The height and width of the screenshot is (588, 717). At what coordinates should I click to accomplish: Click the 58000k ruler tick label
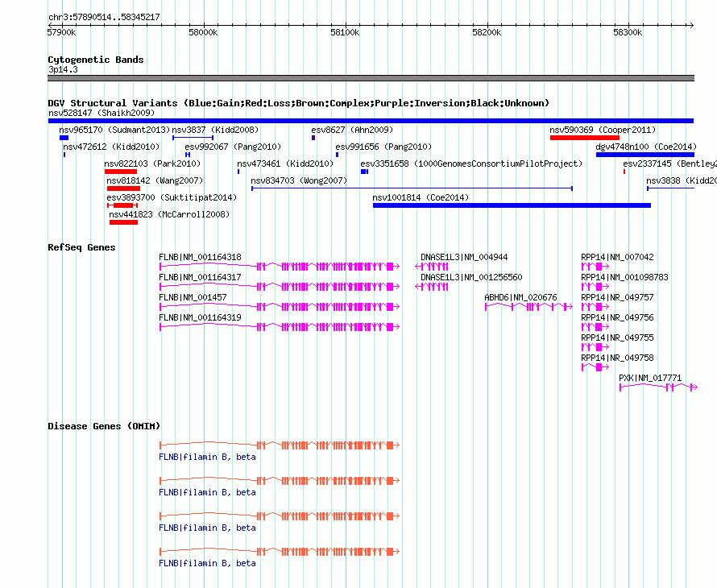pyautogui.click(x=204, y=32)
